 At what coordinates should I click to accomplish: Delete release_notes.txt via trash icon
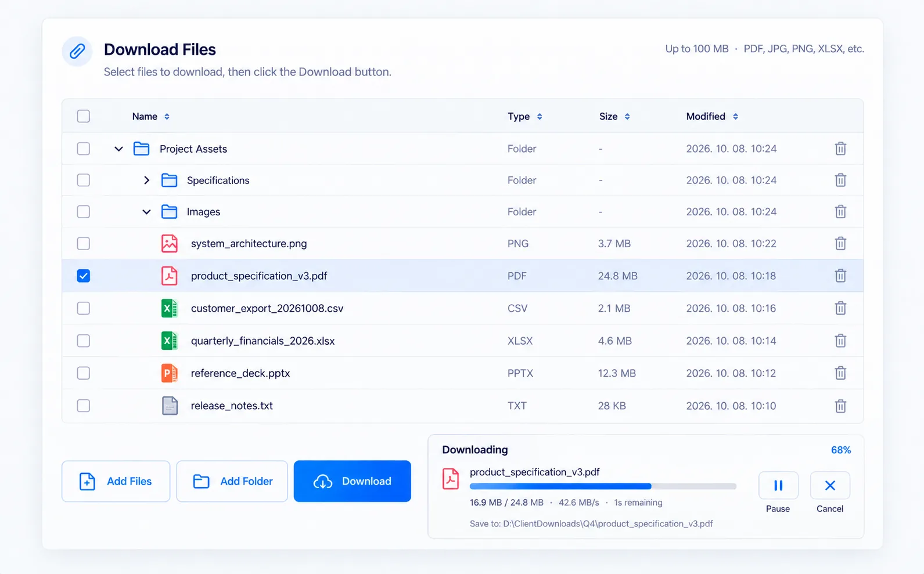[x=840, y=406]
